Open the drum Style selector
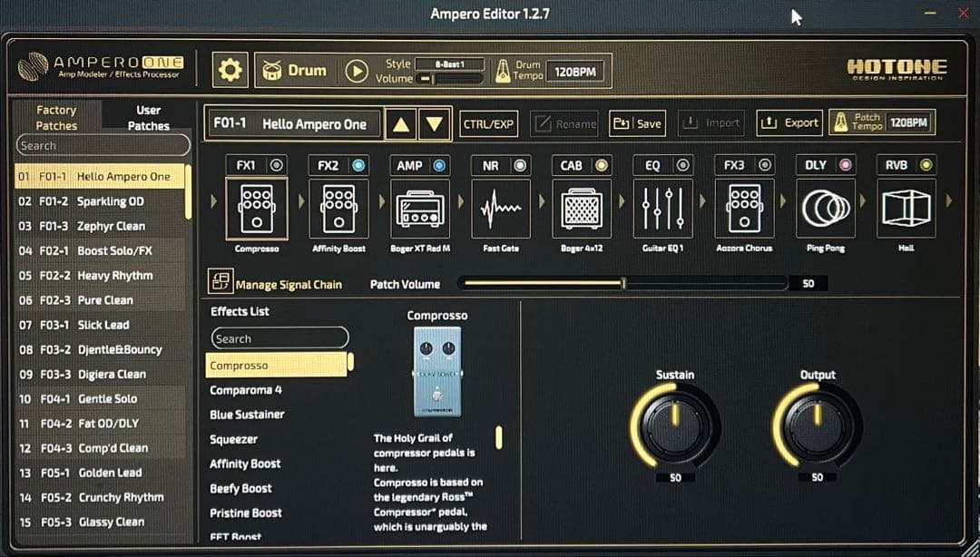 pyautogui.click(x=449, y=64)
